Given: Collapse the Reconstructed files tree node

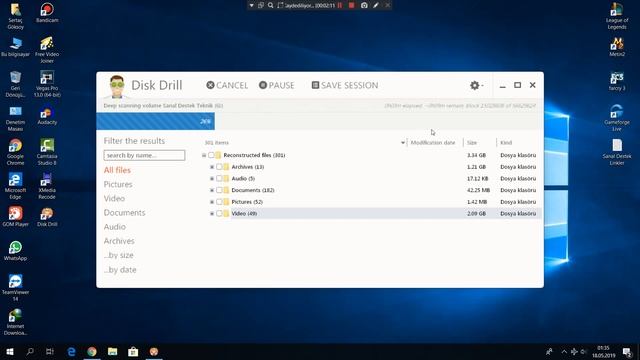Looking at the screenshot, I should (204, 155).
